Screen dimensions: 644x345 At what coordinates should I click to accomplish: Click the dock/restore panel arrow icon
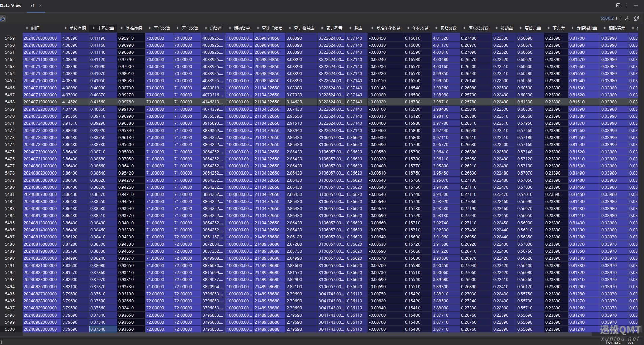pos(618,5)
